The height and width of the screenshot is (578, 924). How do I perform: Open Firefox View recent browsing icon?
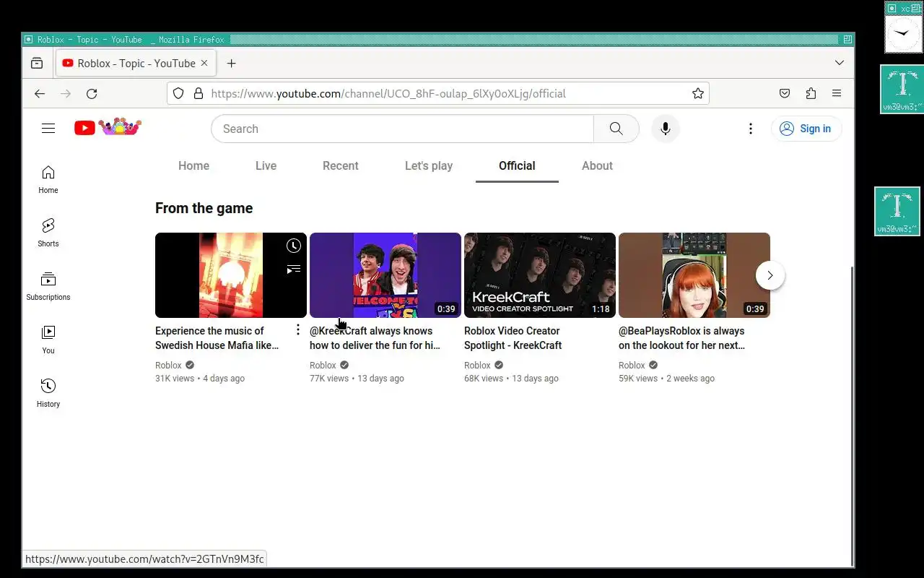[x=37, y=64]
